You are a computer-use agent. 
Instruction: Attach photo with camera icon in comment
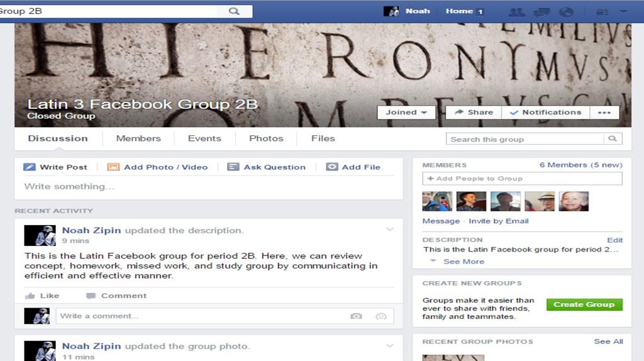point(356,316)
